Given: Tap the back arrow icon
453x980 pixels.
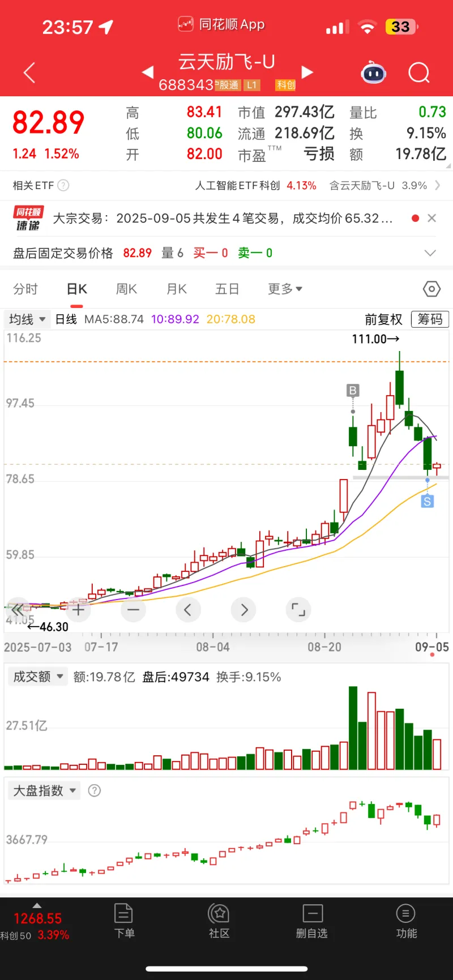Looking at the screenshot, I should 29,73.
